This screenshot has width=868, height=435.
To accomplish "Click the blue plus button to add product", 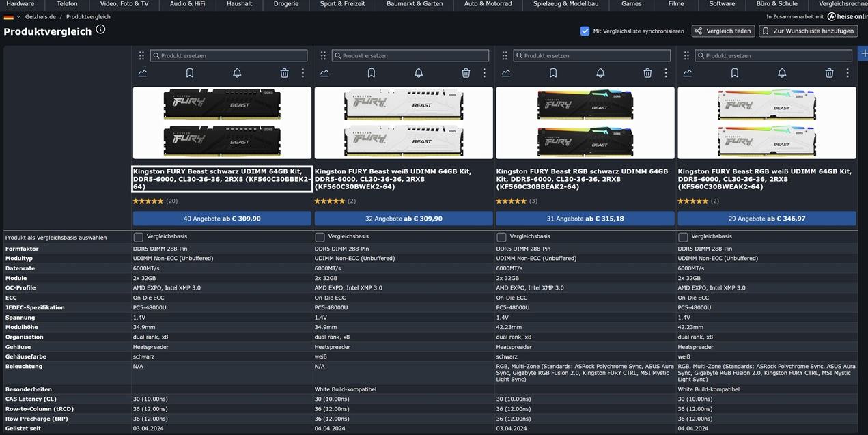I will tap(863, 54).
